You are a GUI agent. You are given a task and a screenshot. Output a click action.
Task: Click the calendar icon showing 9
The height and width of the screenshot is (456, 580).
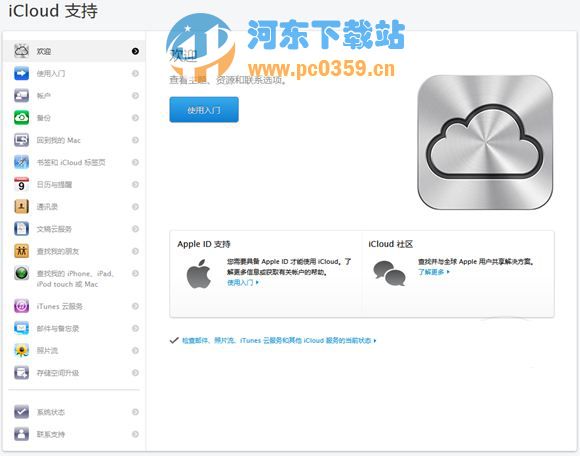(x=21, y=184)
